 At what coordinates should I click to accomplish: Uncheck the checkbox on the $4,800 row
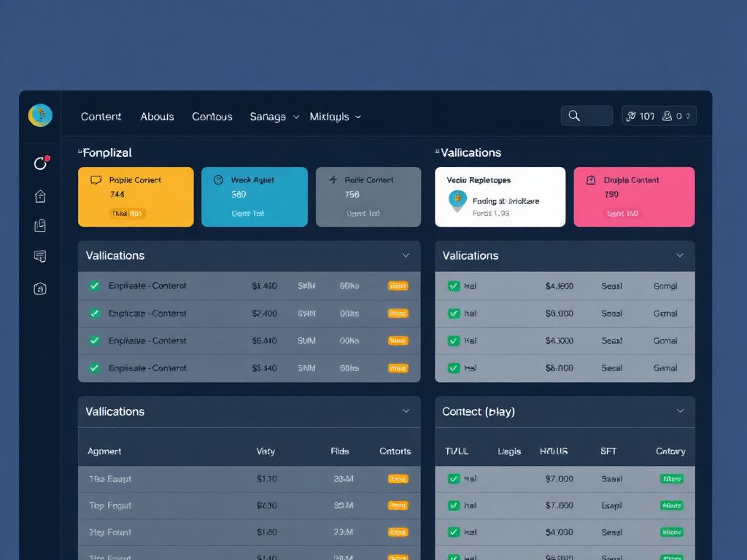coord(453,287)
